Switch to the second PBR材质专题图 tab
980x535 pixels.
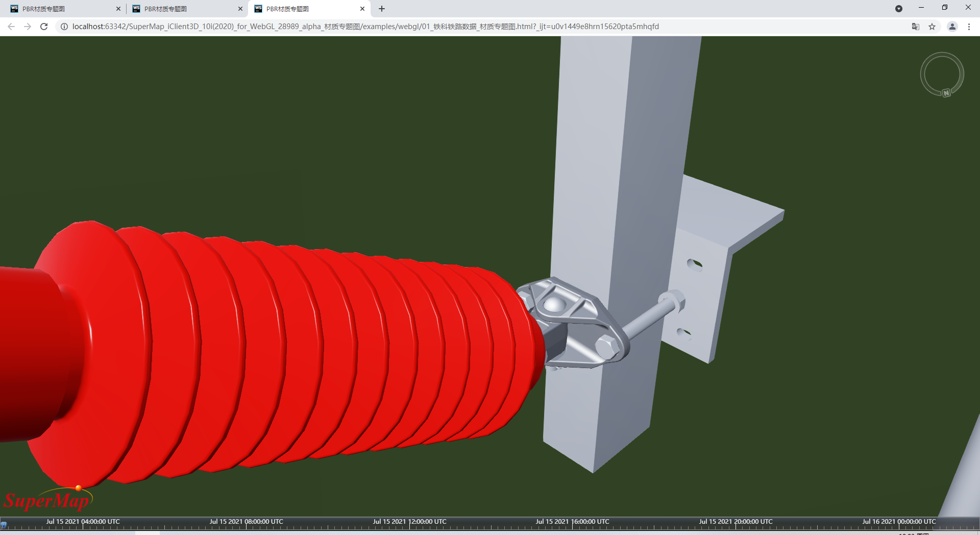click(x=184, y=9)
